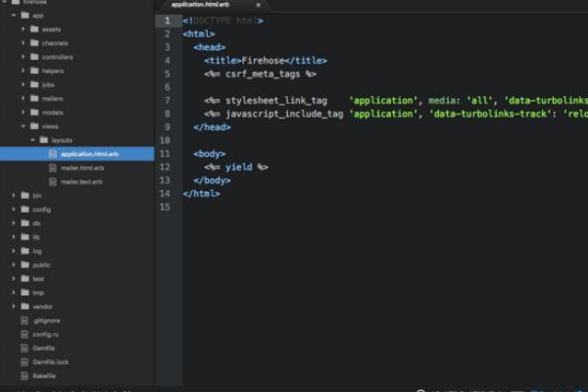Viewport: 588px width, 392px height.
Task: Expand the db folder disclosure triangle
Action: pyautogui.click(x=14, y=222)
